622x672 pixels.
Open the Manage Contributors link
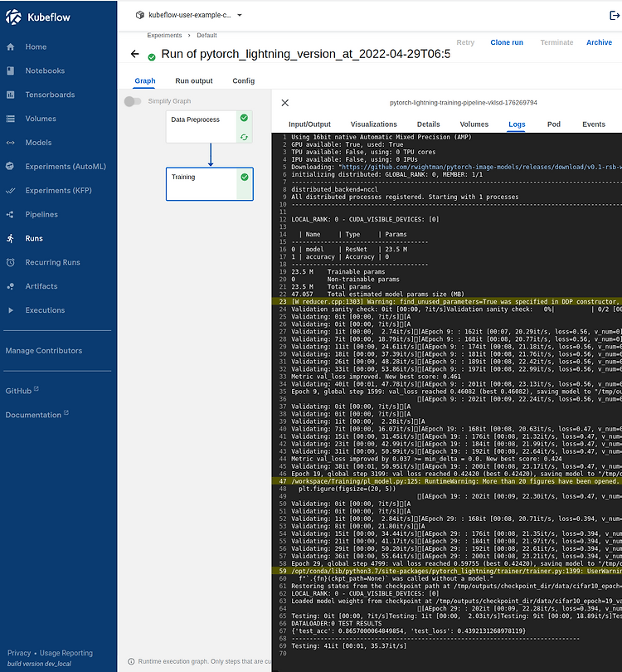44,351
